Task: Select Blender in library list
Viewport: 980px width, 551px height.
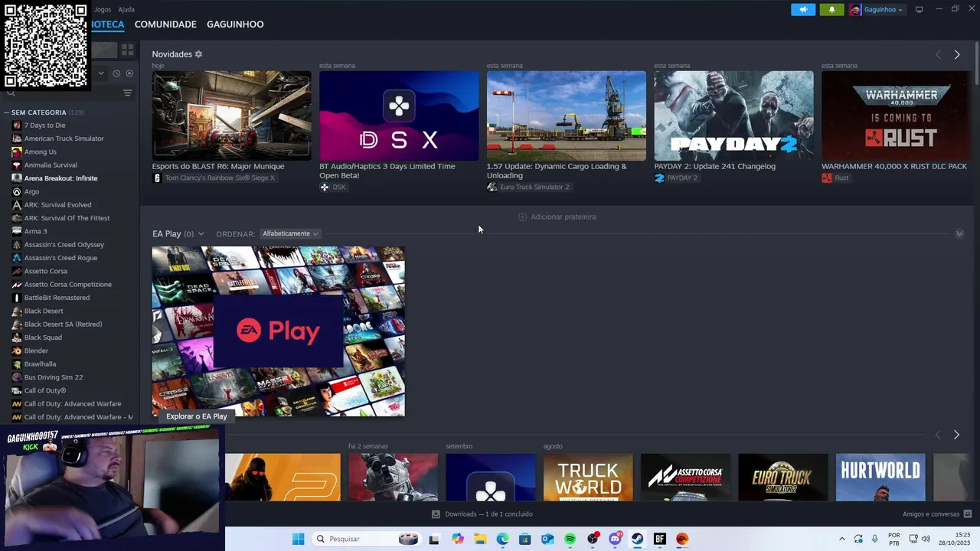Action: point(36,350)
